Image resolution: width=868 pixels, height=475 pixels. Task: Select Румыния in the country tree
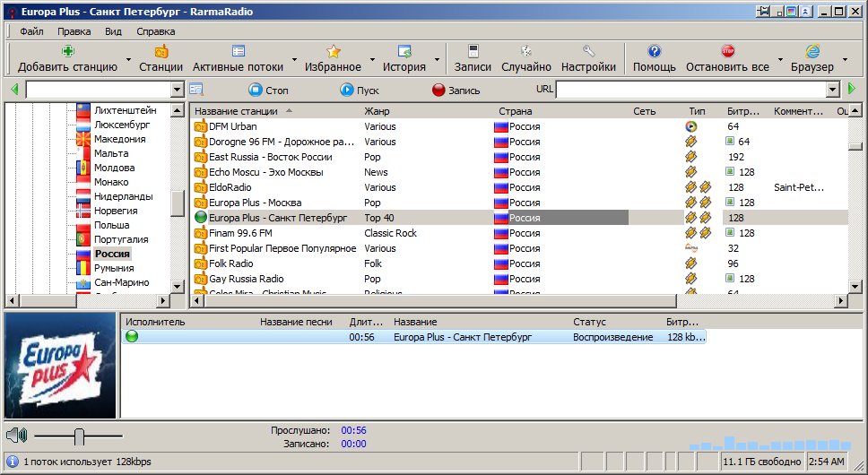coord(114,268)
